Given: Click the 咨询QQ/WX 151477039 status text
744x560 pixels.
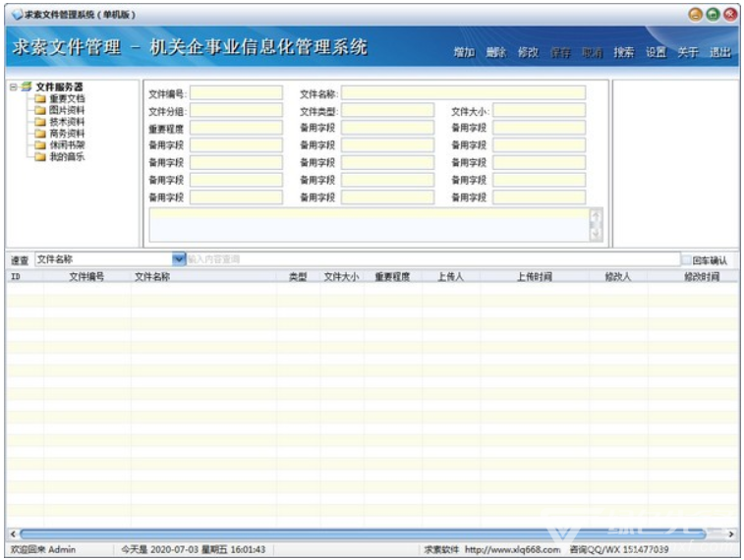Looking at the screenshot, I should tap(619, 549).
